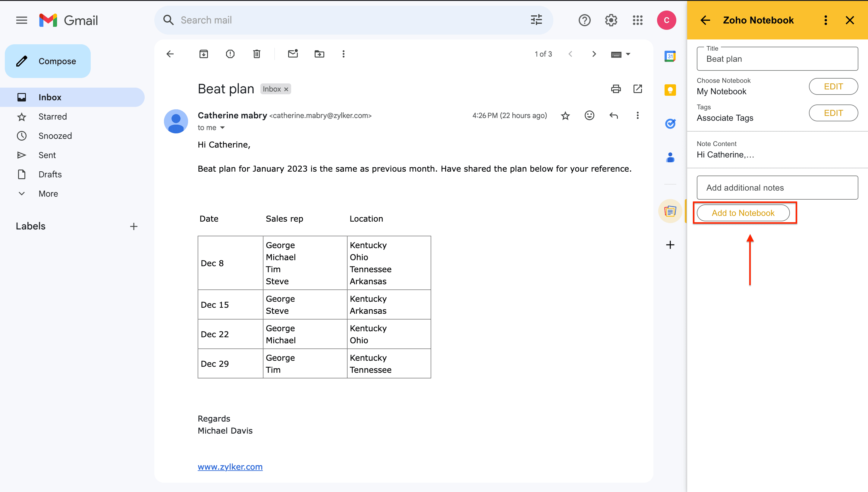Screen dimensions: 868x492
Task: Mark the email as unread
Action: pyautogui.click(x=293, y=54)
